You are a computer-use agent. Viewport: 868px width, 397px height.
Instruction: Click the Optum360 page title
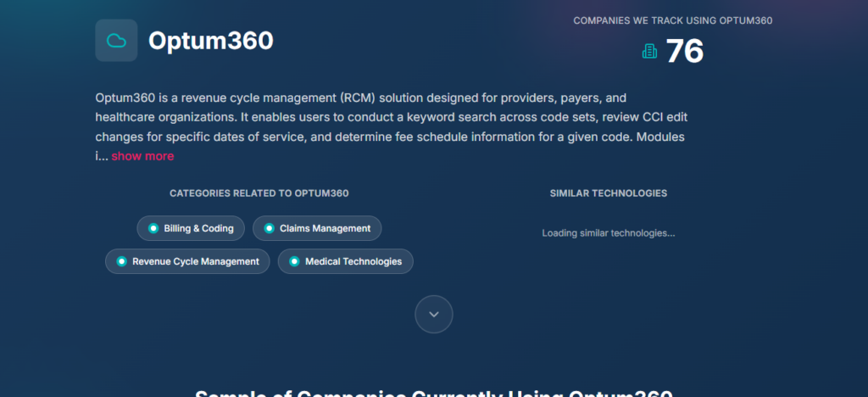click(x=211, y=41)
